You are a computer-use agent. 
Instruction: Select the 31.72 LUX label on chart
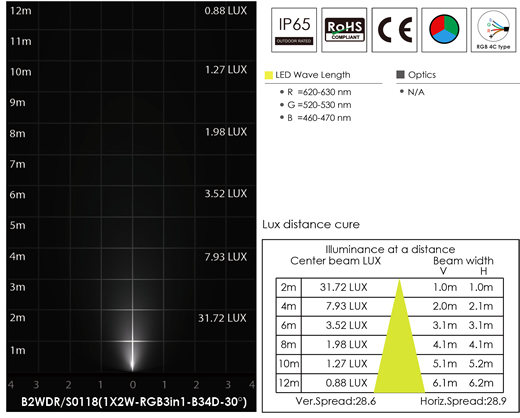[x=222, y=318]
